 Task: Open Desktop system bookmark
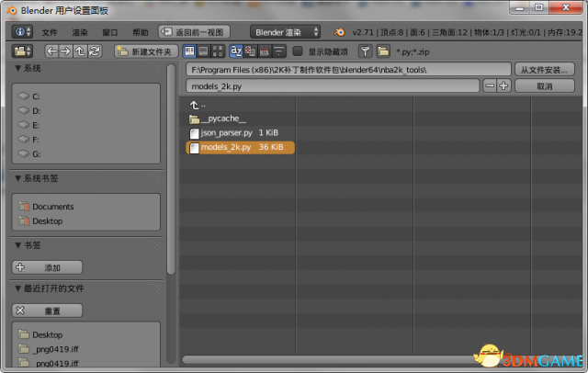point(85,221)
